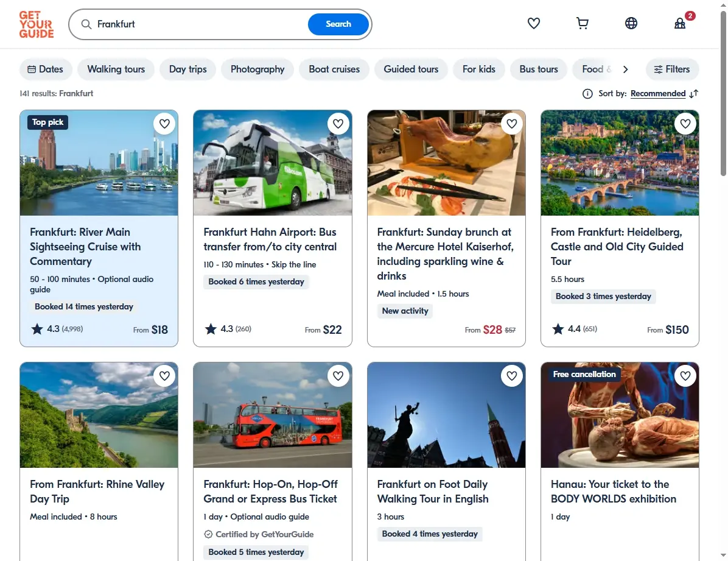Favorite the Frankfurt on Foot walking tour
This screenshot has height=561, width=728.
click(512, 376)
